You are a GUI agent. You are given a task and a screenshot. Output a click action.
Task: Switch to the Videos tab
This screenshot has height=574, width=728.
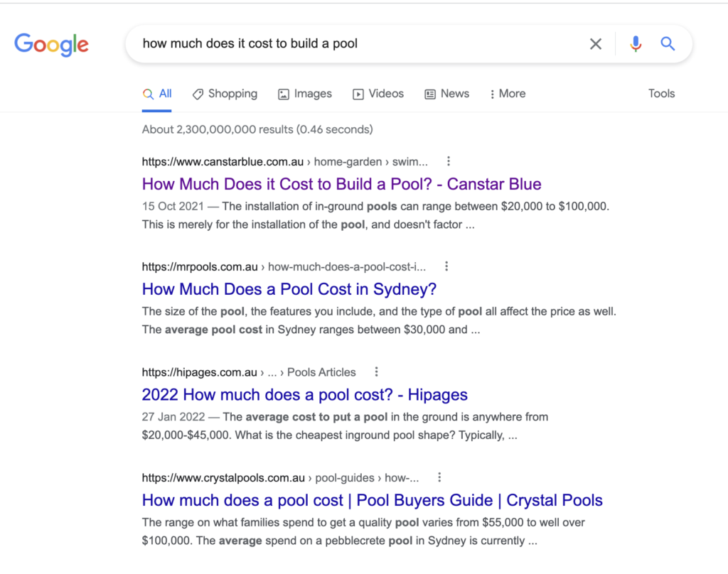click(x=378, y=94)
